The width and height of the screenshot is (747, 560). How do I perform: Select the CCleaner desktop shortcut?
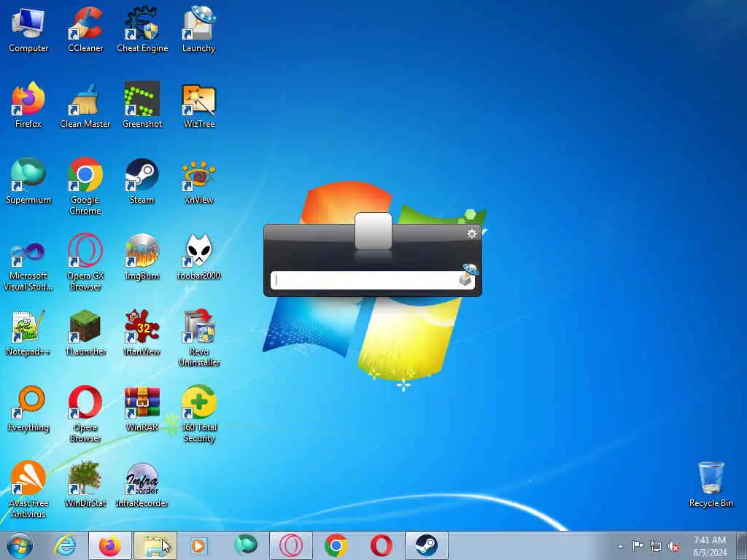pyautogui.click(x=85, y=29)
